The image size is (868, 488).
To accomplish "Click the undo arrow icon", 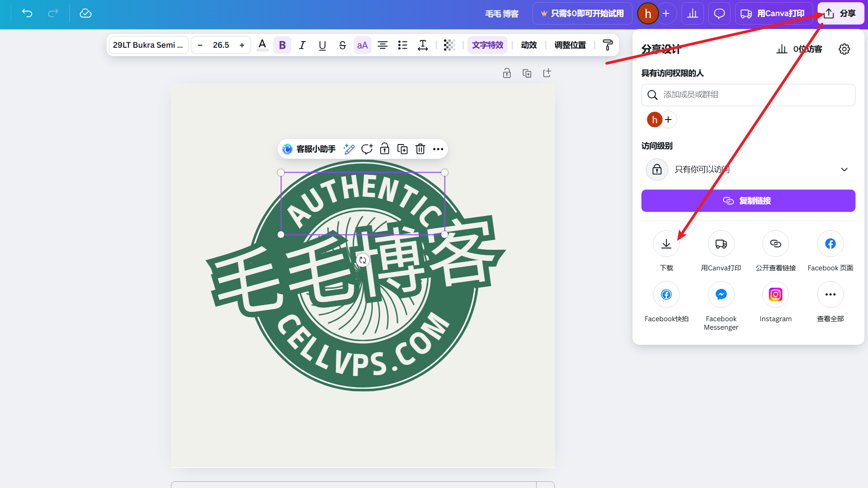I will pos(27,13).
